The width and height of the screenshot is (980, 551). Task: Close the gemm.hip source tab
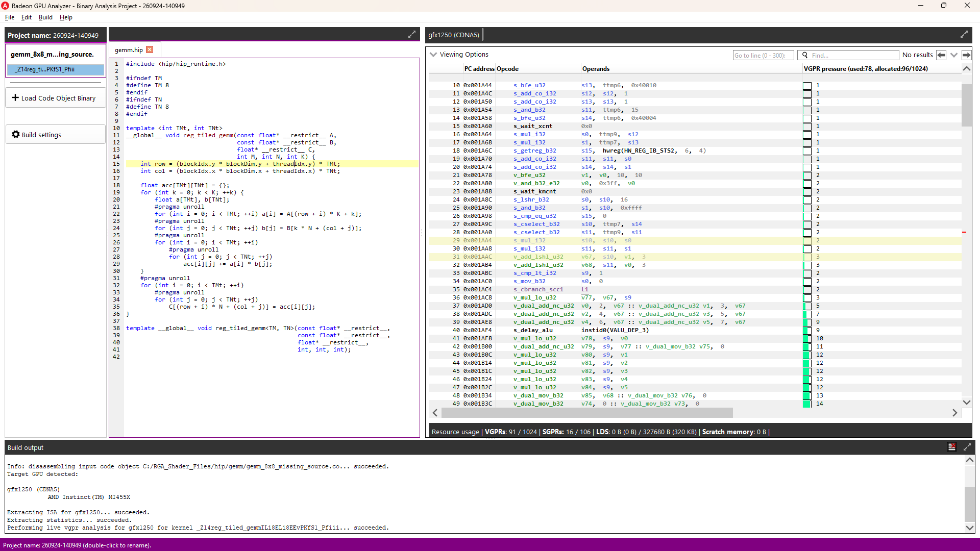pos(150,49)
